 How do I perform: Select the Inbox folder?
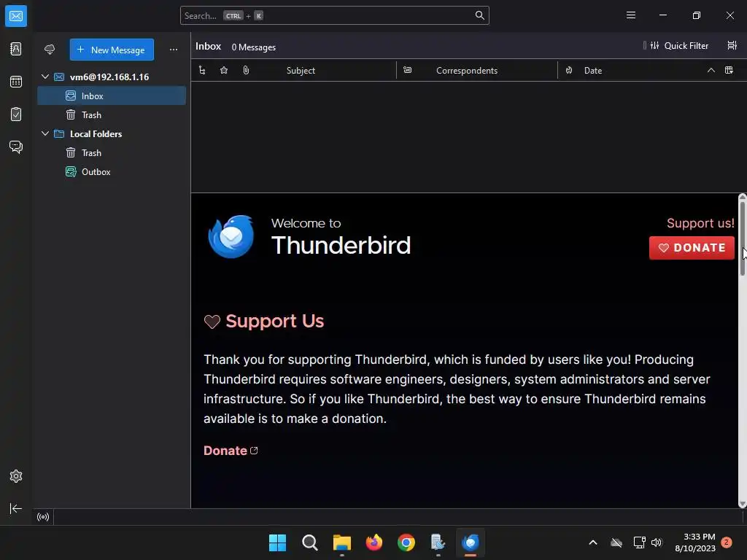pyautogui.click(x=112, y=96)
